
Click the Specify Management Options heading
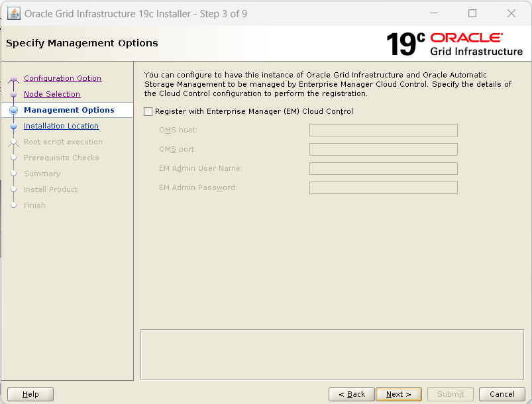[x=82, y=43]
